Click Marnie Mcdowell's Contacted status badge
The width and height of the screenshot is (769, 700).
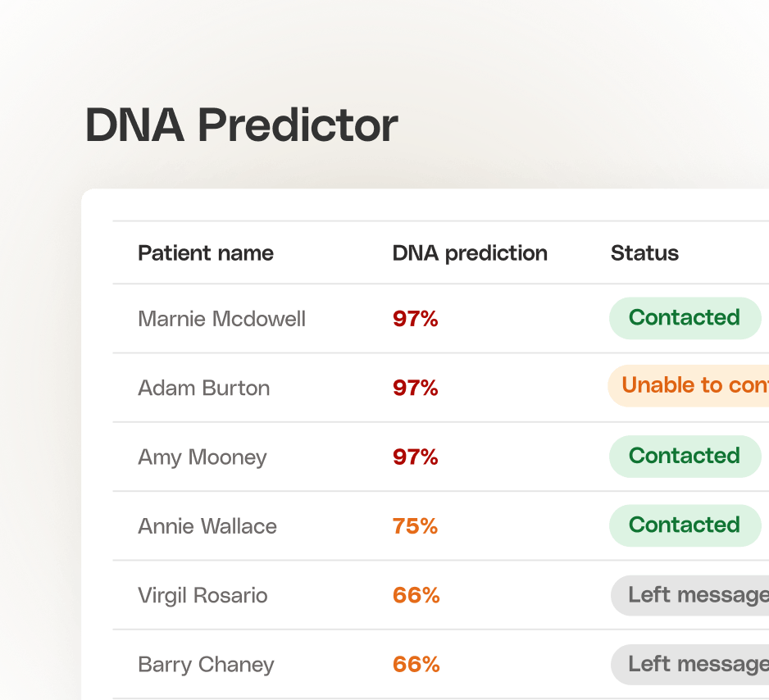pyautogui.click(x=685, y=318)
